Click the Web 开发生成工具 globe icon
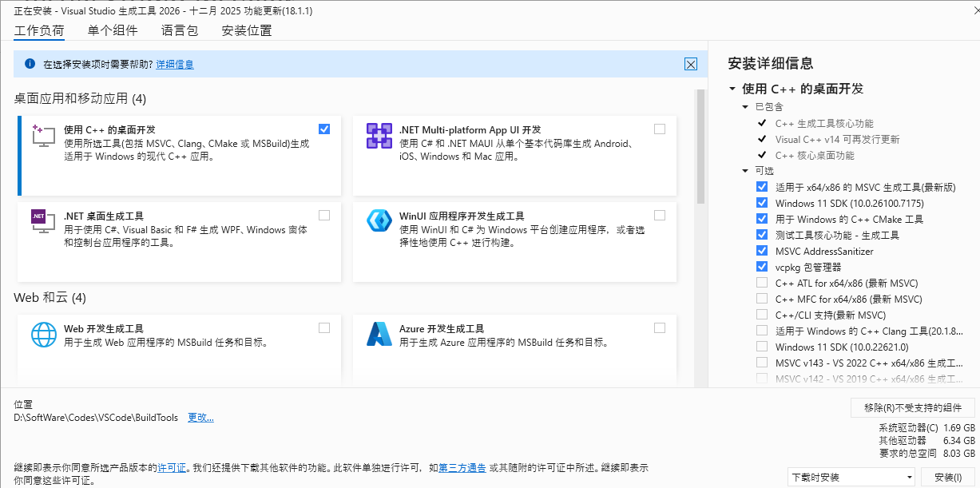 [x=43, y=334]
